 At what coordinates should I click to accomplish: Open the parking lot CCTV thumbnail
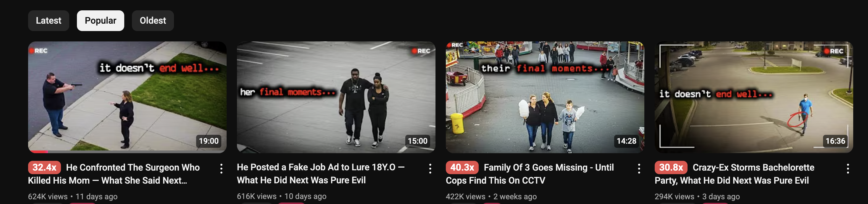[754, 97]
